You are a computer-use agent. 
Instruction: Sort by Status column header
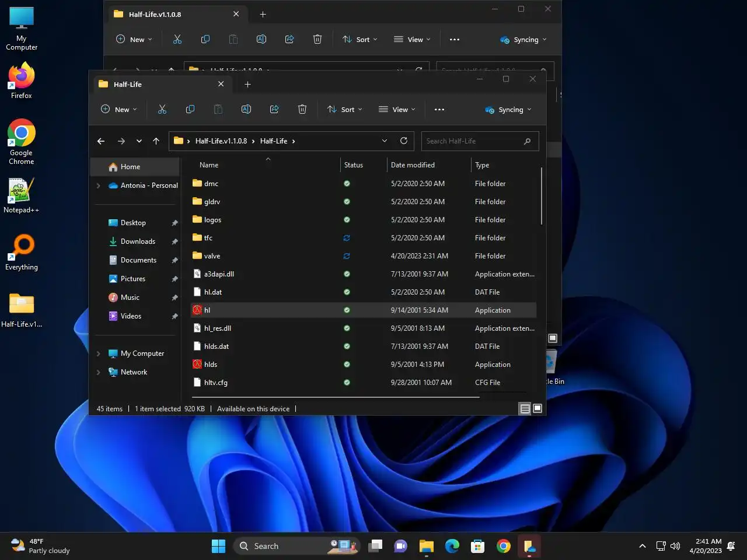(354, 165)
